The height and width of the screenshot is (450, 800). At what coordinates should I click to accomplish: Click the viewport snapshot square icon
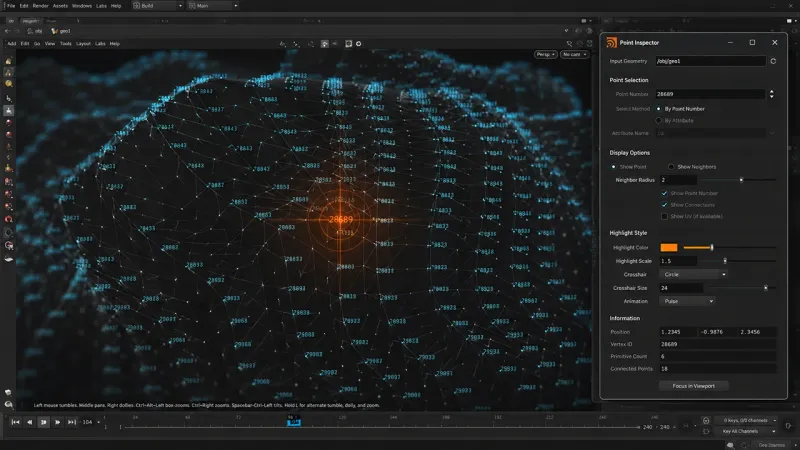point(348,44)
